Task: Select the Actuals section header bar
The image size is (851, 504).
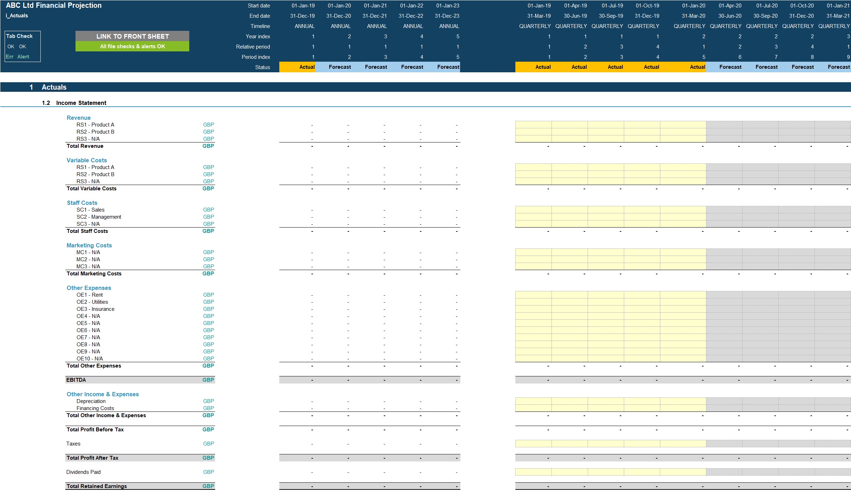Action: tap(54, 87)
